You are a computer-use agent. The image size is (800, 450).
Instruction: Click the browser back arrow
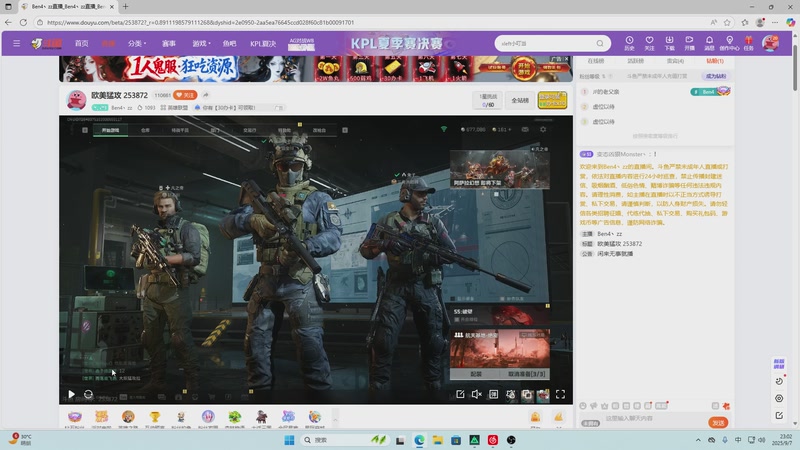[x=8, y=22]
